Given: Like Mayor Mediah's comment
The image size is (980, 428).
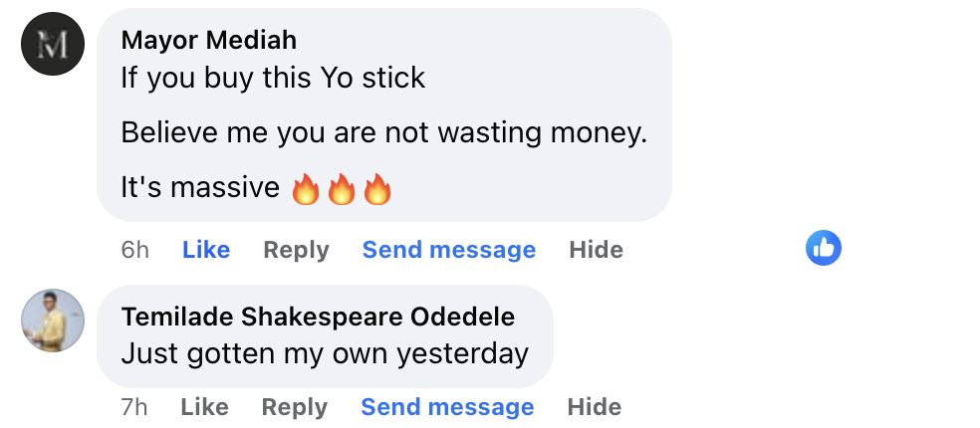Looking at the screenshot, I should (206, 250).
